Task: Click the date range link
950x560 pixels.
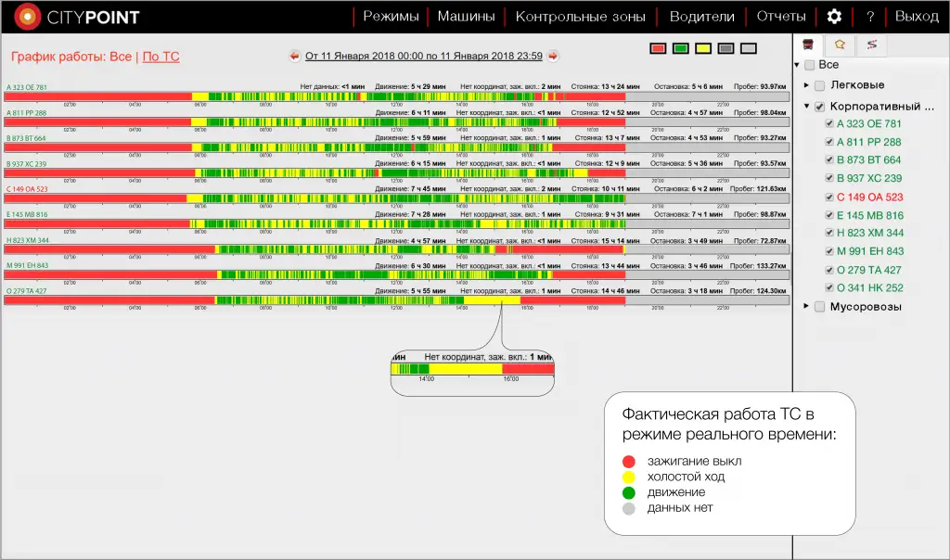Action: tap(424, 57)
